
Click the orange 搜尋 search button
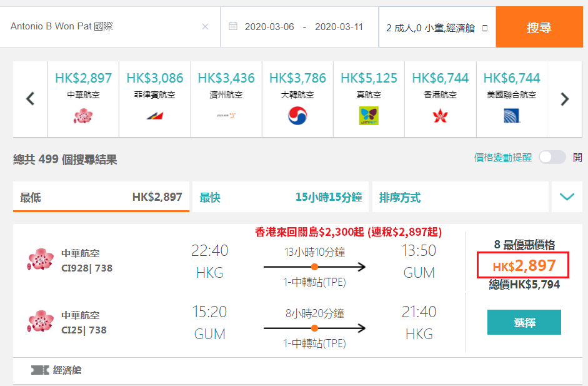(539, 27)
